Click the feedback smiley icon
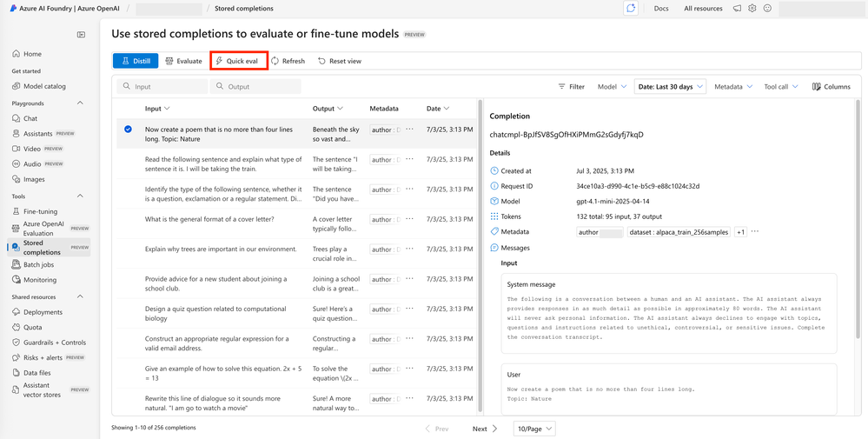Viewport: 868px width, 439px height. (x=767, y=9)
